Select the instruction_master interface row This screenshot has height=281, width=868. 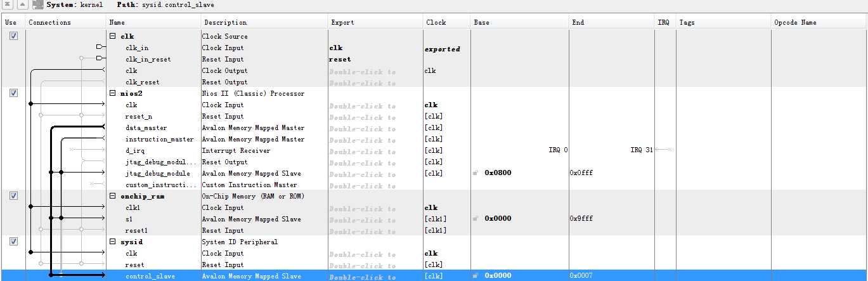pos(160,139)
